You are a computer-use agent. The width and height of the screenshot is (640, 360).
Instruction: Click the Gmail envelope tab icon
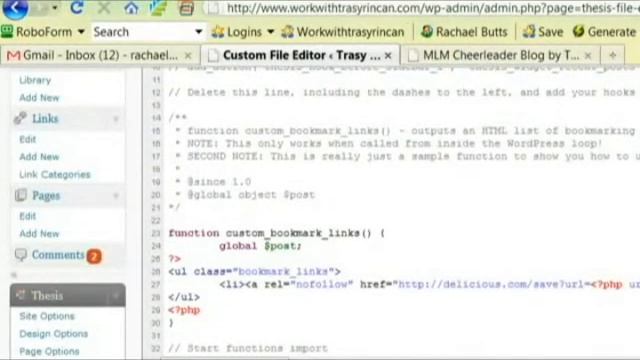pos(13,55)
